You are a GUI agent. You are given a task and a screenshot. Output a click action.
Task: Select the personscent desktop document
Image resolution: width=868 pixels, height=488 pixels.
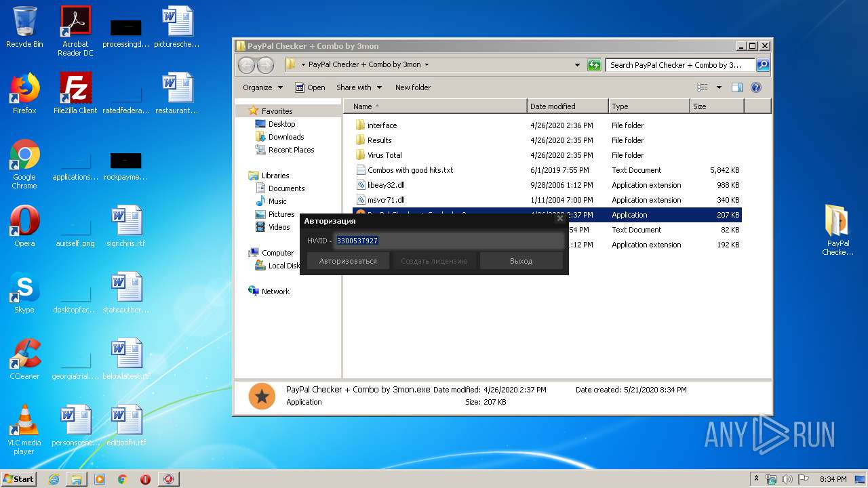[x=75, y=426]
